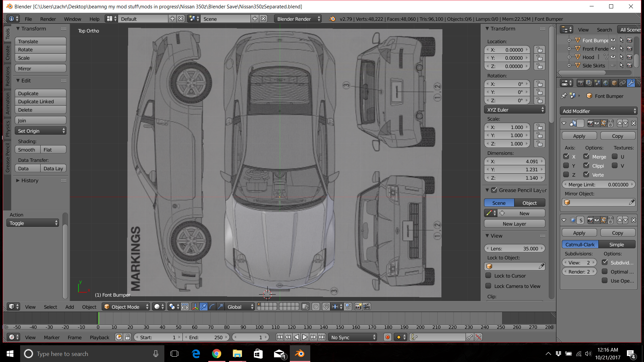The width and height of the screenshot is (644, 362).
Task: Click the OpenGL render animation clapper icon
Action: click(x=367, y=307)
